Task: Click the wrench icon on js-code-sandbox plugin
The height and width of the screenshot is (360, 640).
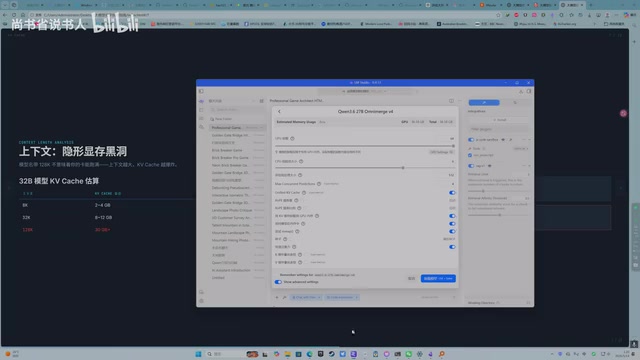Action: [x=510, y=140]
